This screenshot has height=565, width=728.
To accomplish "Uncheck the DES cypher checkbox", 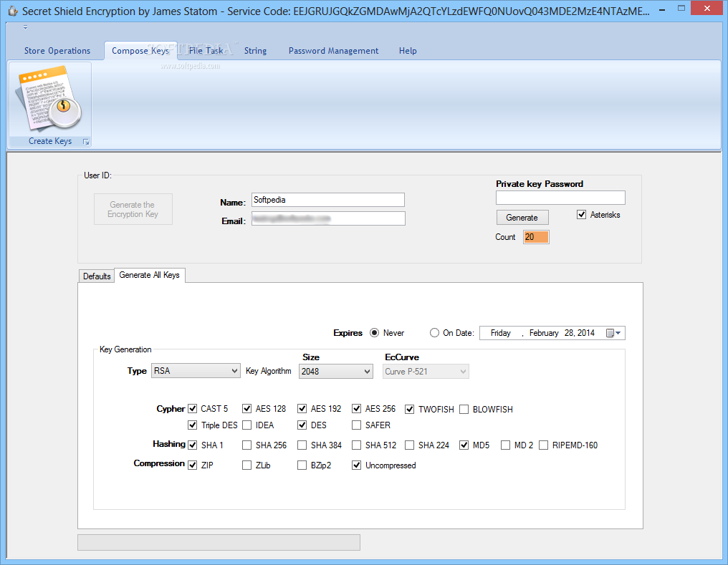I will (x=302, y=425).
